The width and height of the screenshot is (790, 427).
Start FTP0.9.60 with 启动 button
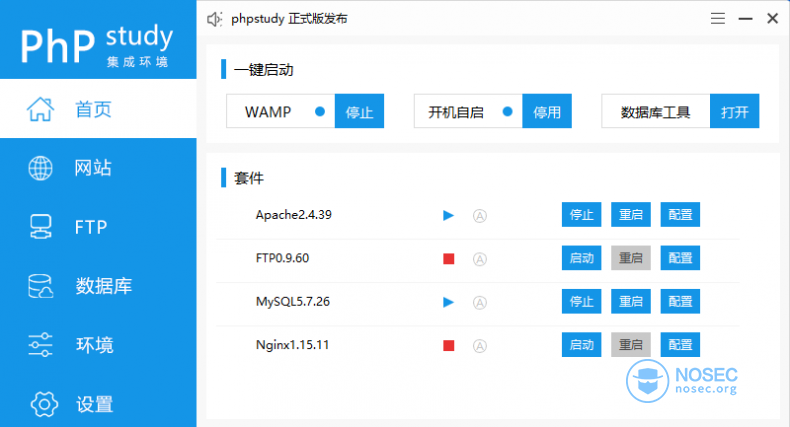click(x=581, y=258)
